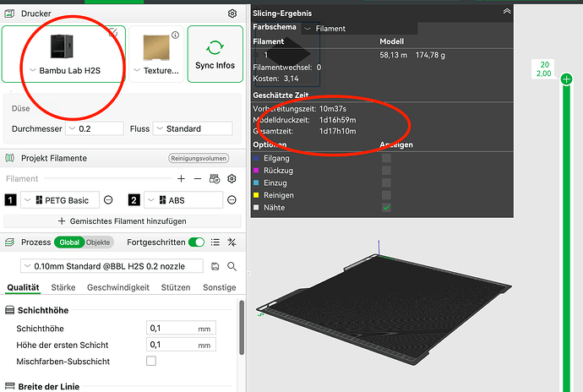Switch to the Geschwindigkeit tab
Image resolution: width=583 pixels, height=392 pixels.
(118, 287)
